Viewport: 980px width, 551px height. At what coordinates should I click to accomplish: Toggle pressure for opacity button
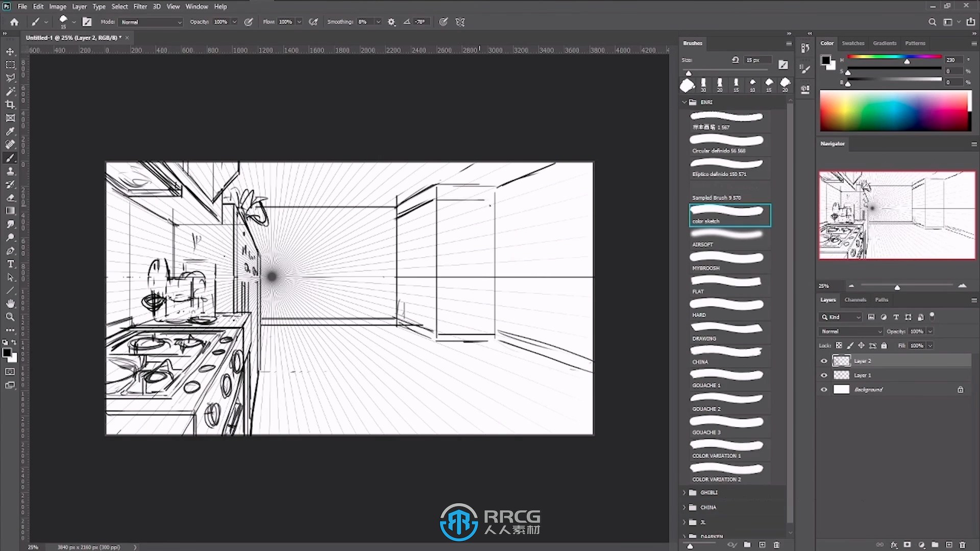click(249, 22)
